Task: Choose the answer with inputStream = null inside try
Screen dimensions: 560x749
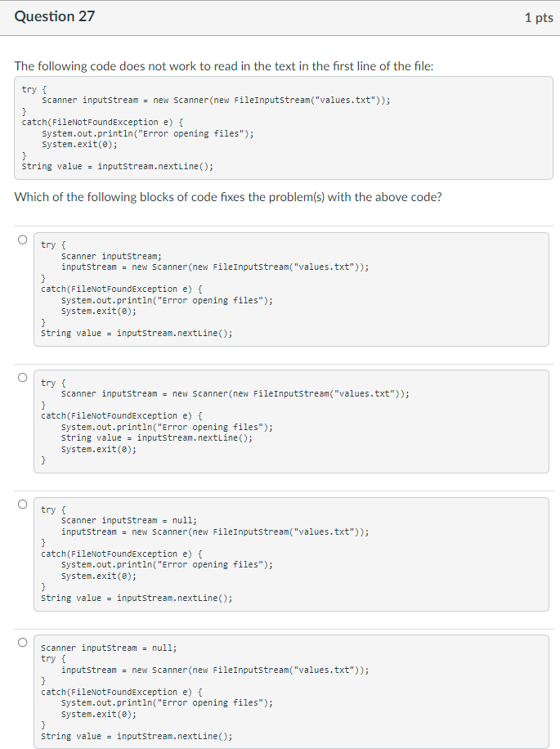Action: coord(21,504)
